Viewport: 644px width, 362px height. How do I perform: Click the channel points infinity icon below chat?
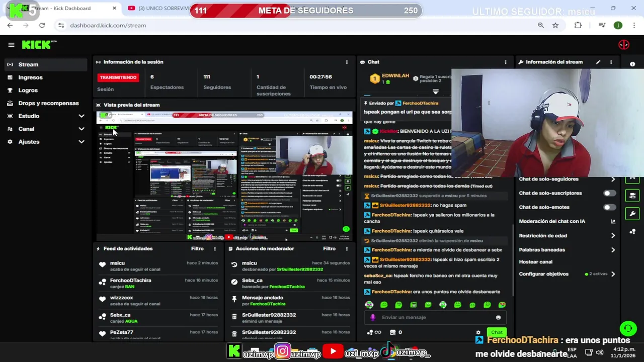(x=374, y=332)
